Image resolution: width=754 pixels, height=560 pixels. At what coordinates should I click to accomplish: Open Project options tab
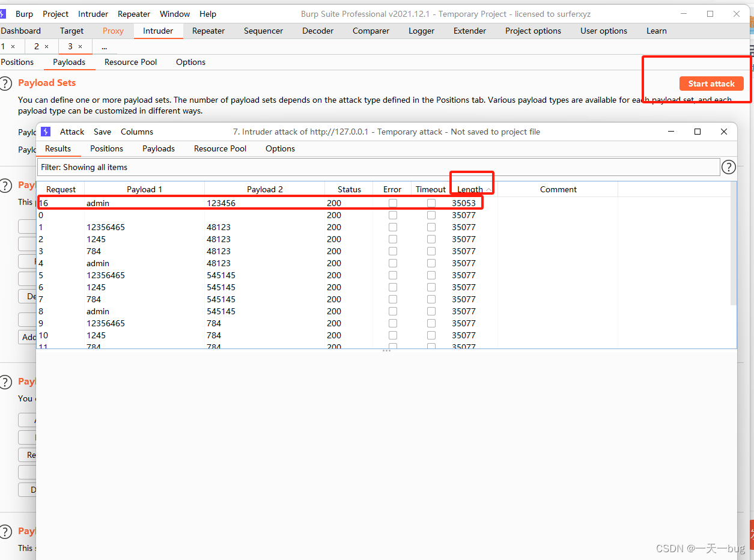point(533,31)
